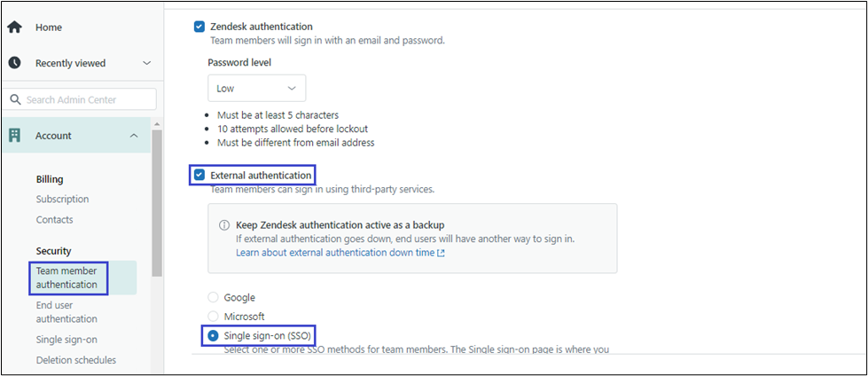Choose the Single sign-on (SSO) radio button
This screenshot has height=376, width=868.
click(213, 335)
